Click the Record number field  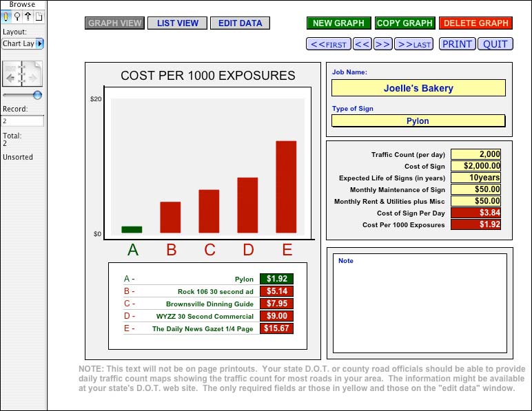23,121
